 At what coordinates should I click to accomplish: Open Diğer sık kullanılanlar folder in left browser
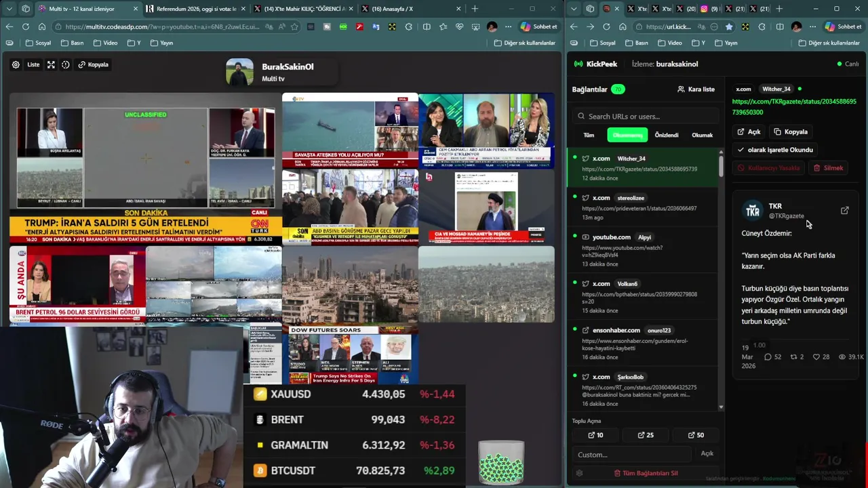coord(525,43)
